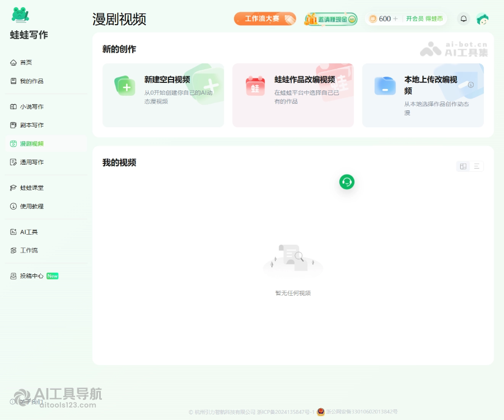Viewport: 504px width, 420px height.
Task: Click the AI工具 sidebar icon
Action: [x=13, y=232]
